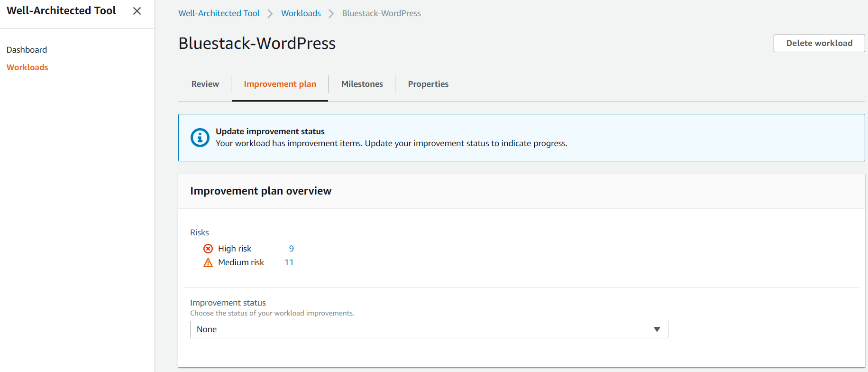Follow the Workloads breadcrumb link
Viewport: 868px width, 372px height.
coord(301,13)
